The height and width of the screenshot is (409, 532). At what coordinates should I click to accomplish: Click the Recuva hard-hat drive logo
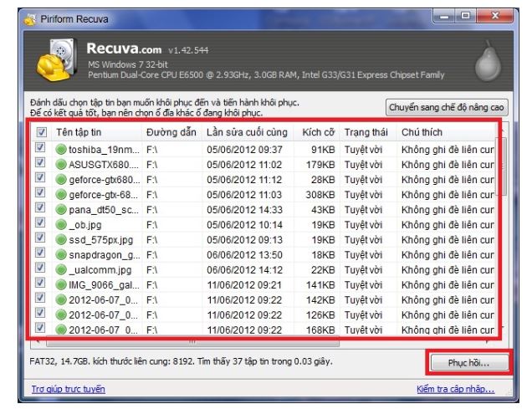(56, 60)
